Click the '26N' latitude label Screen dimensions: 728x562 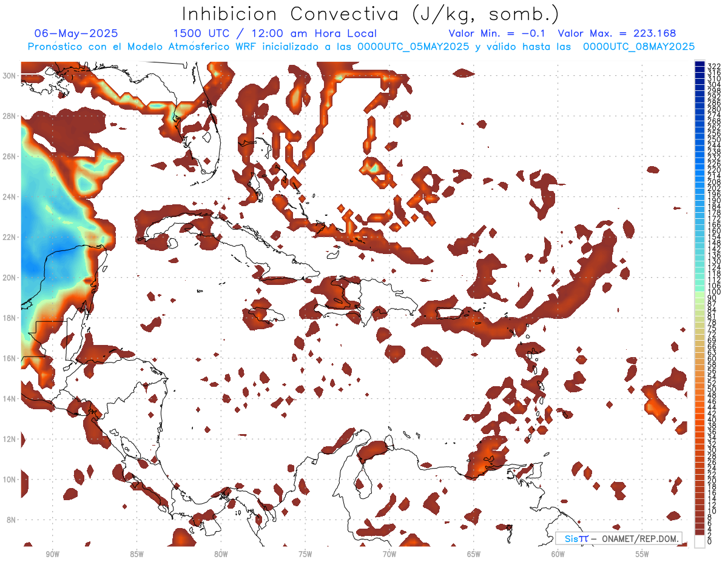click(10, 156)
